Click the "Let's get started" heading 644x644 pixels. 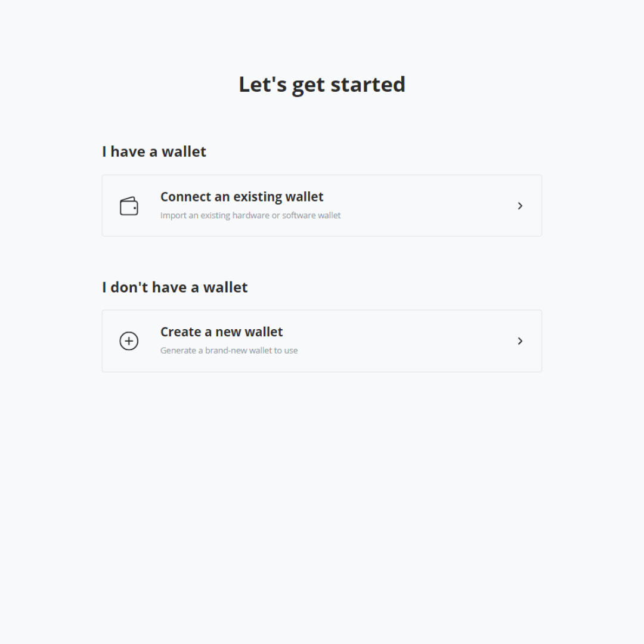[x=322, y=85]
